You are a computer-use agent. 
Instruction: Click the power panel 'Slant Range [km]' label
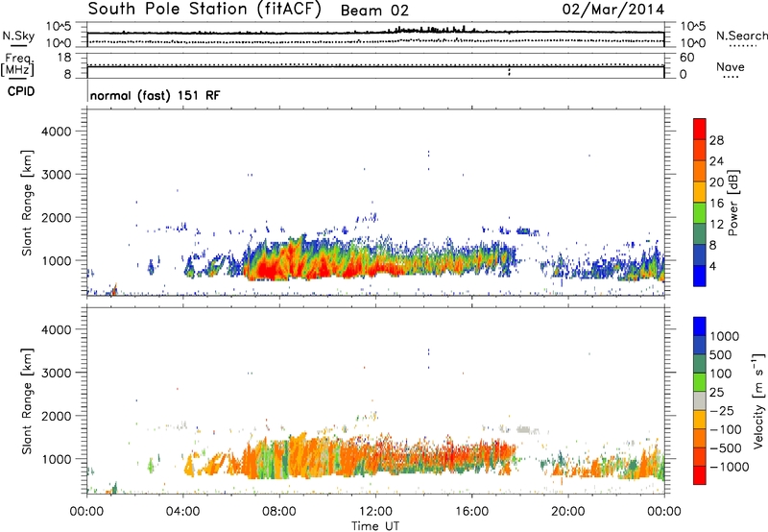[x=27, y=203]
